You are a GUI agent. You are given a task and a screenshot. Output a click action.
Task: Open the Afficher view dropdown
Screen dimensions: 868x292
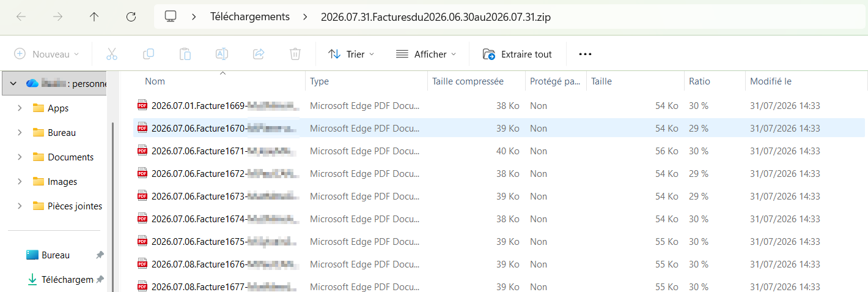point(426,54)
